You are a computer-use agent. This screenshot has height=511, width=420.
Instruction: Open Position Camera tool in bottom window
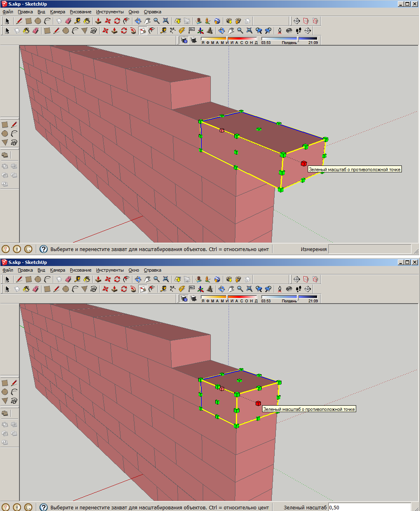tap(279, 289)
